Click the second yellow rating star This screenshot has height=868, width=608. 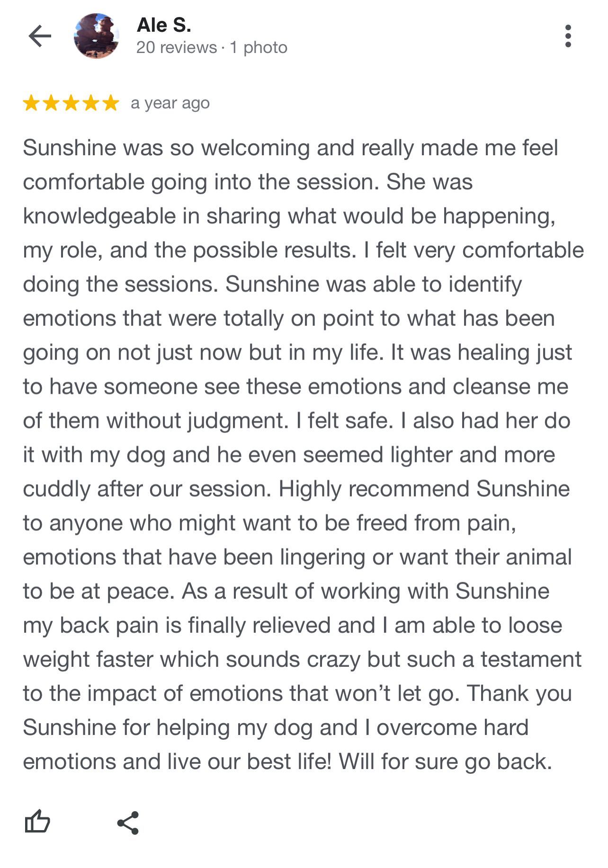(x=51, y=103)
